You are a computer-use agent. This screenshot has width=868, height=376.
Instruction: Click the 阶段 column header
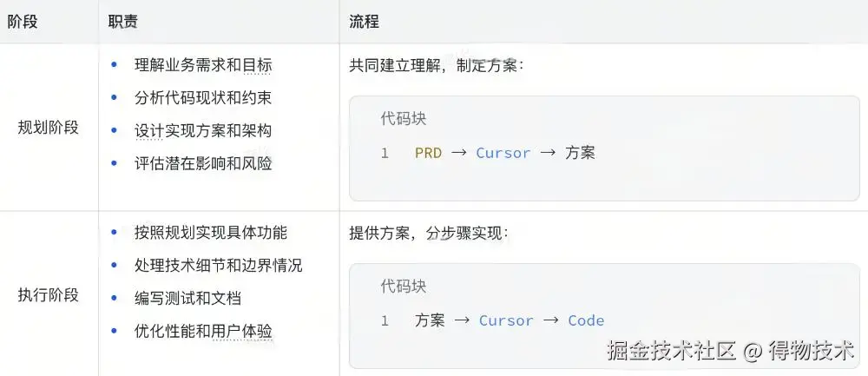pyautogui.click(x=23, y=22)
